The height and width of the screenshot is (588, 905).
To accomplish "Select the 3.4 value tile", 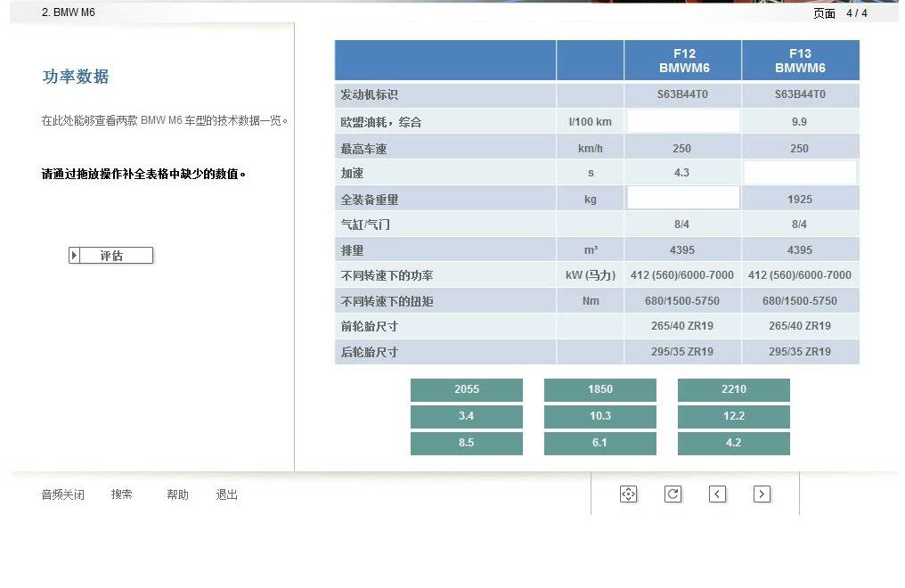I will [467, 416].
